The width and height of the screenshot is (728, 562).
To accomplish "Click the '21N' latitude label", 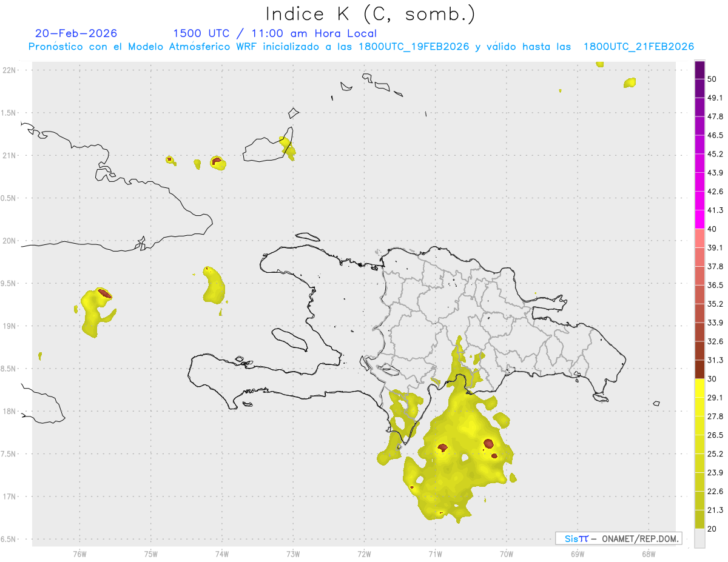I will coord(10,155).
